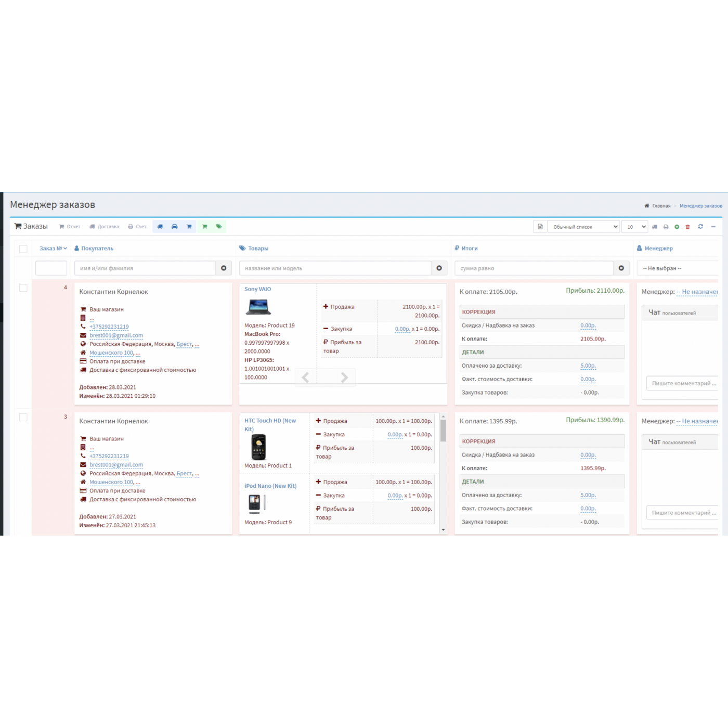The image size is (728, 728).
Task: Toggle the select-all orders checkbox
Action: pyautogui.click(x=23, y=249)
